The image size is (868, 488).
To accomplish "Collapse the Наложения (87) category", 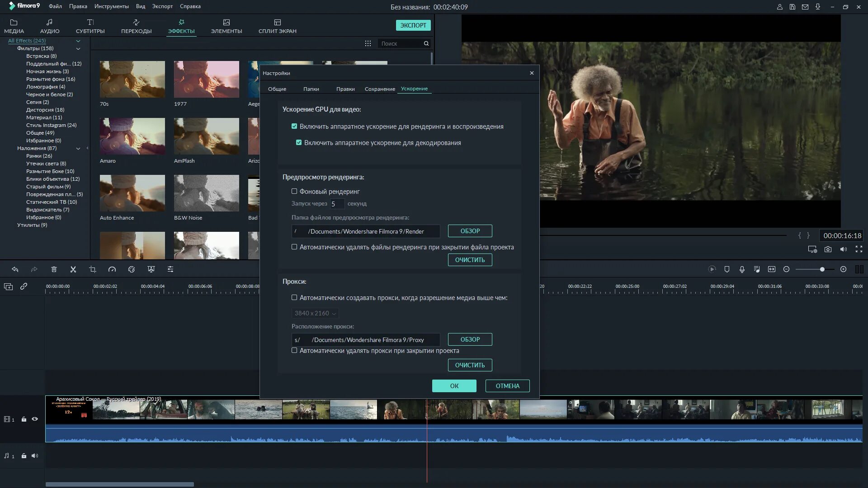I will tap(78, 149).
